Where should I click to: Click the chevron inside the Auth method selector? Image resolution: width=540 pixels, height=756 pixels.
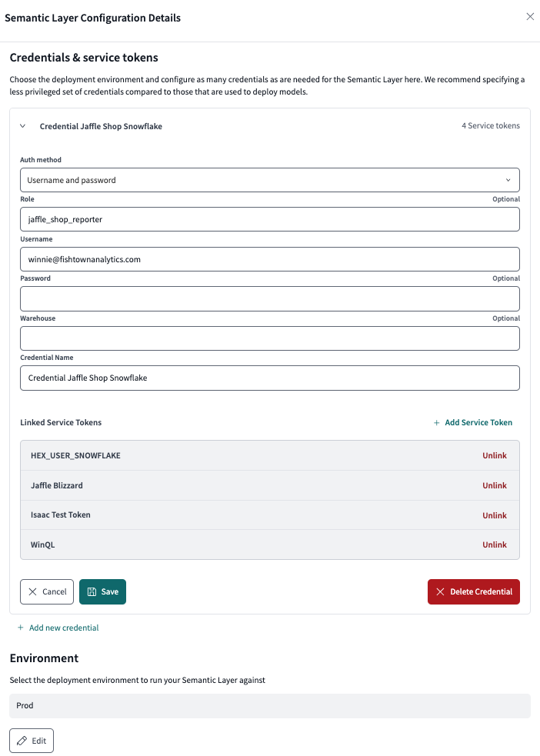(508, 179)
